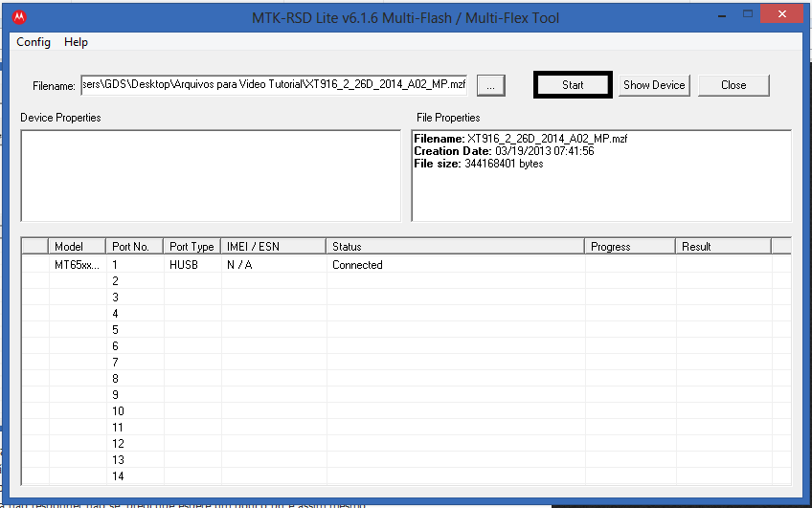Click the Filename path input field

[274, 85]
